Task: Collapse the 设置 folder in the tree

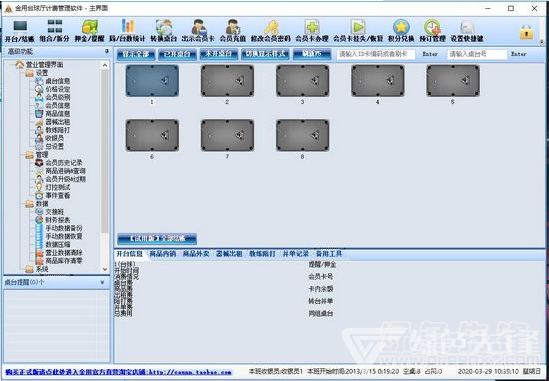Action: (x=30, y=73)
